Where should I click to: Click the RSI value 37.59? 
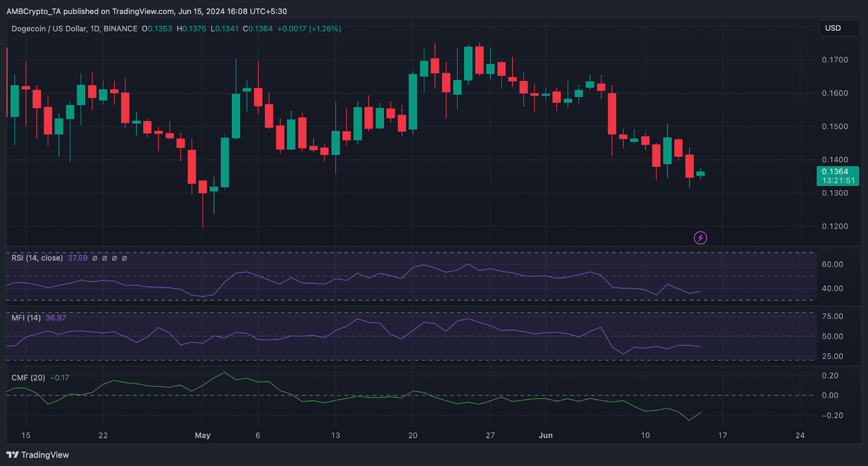(78, 258)
